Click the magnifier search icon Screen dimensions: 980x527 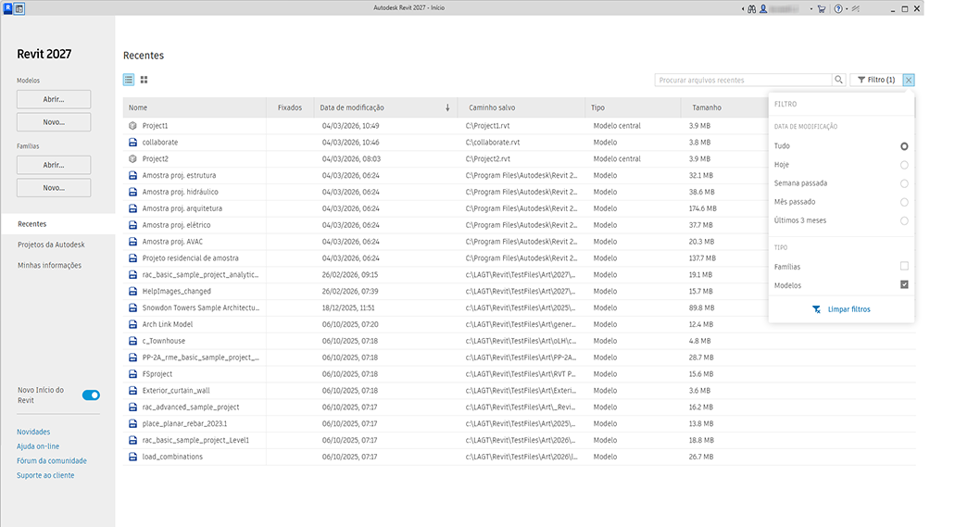tap(839, 80)
